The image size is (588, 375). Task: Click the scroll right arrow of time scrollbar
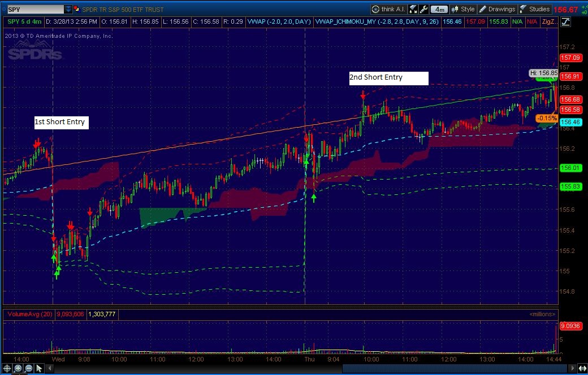click(x=573, y=368)
